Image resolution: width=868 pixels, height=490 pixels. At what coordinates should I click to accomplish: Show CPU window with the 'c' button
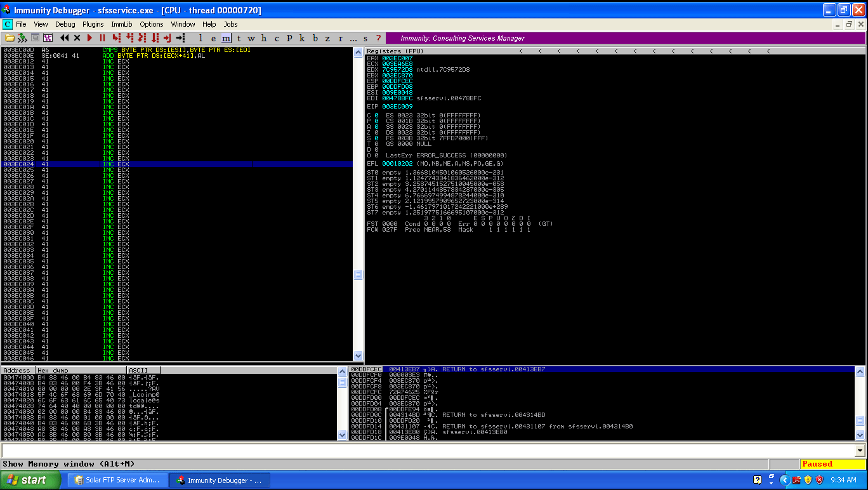pos(277,38)
